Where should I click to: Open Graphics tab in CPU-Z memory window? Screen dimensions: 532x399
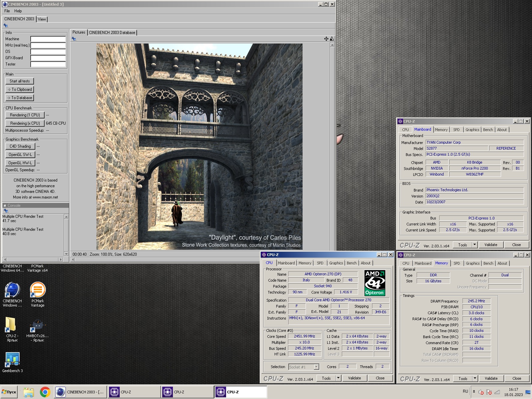(473, 263)
